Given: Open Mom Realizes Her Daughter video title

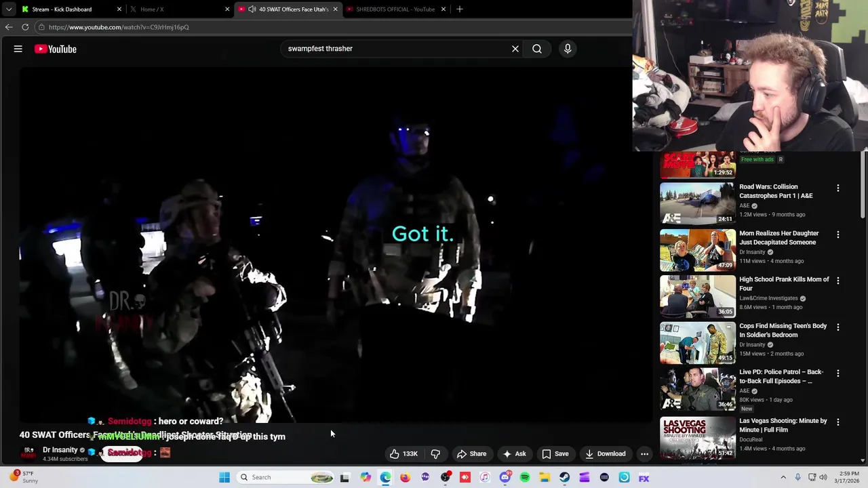Looking at the screenshot, I should coord(779,238).
